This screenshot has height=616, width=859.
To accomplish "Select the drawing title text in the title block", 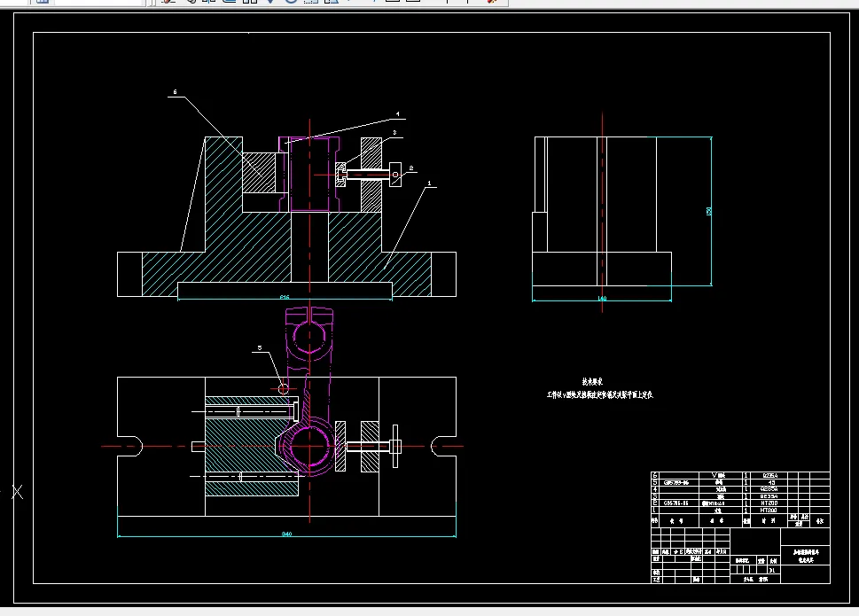I will pos(806,557).
